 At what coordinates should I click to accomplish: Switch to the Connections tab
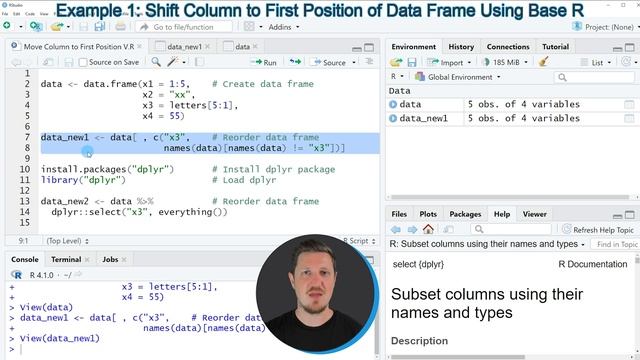click(508, 47)
